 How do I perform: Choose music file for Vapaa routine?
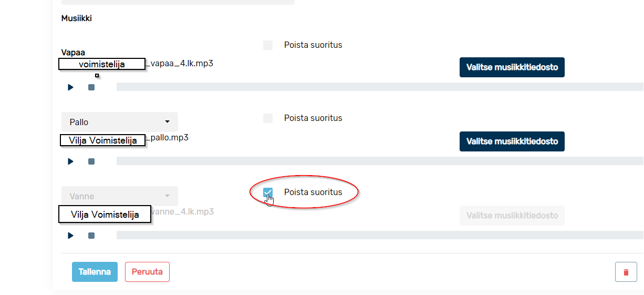click(512, 67)
